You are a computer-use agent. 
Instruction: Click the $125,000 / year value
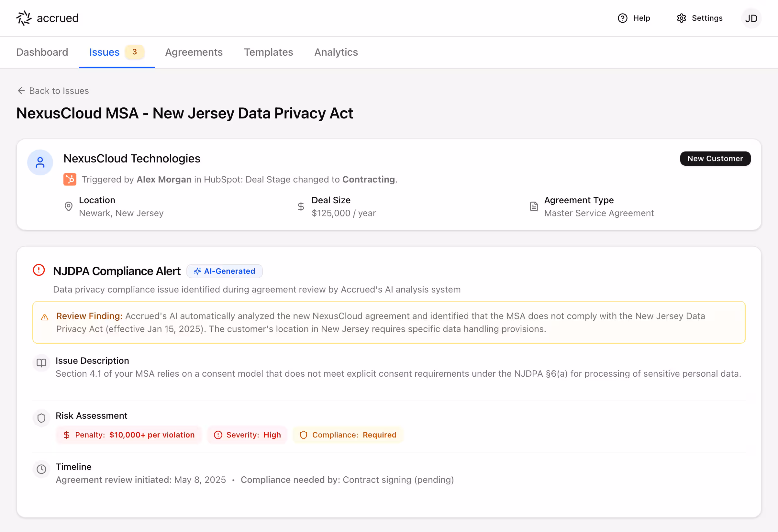(x=344, y=213)
